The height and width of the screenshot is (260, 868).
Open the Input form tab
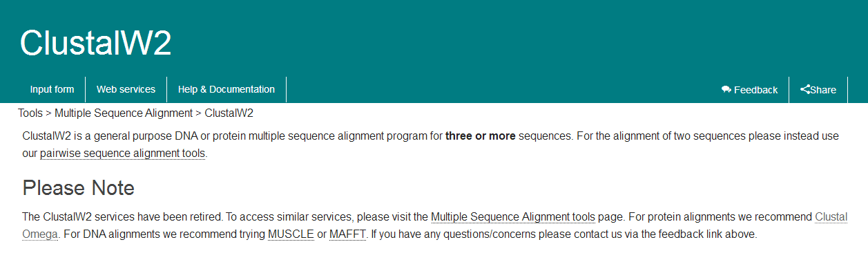click(x=52, y=89)
